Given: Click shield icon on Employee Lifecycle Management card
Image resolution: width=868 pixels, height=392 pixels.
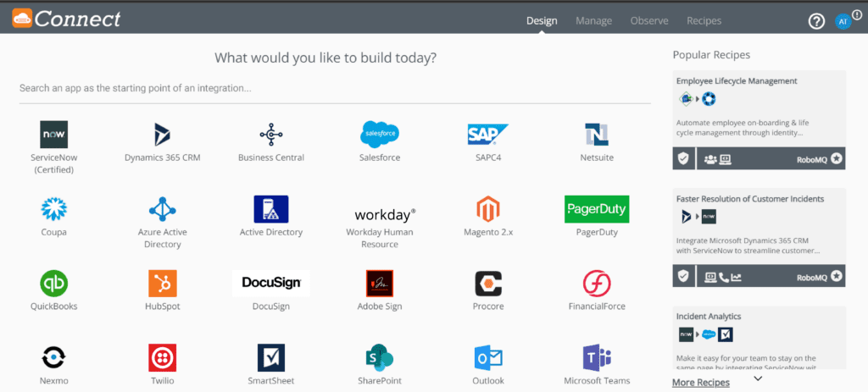Looking at the screenshot, I should point(684,158).
